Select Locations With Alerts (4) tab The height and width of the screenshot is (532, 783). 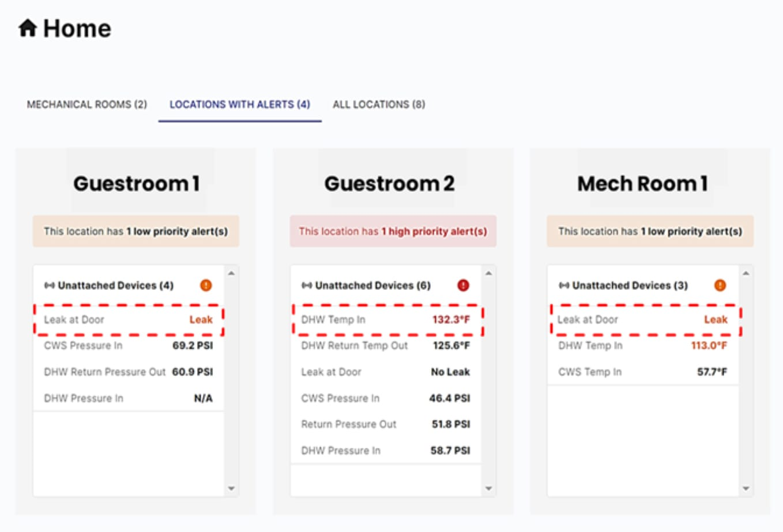(x=240, y=104)
